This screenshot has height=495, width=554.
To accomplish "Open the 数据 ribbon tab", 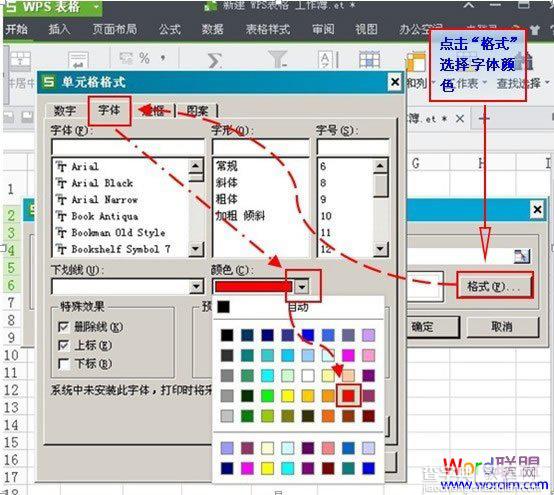I will pos(212,29).
